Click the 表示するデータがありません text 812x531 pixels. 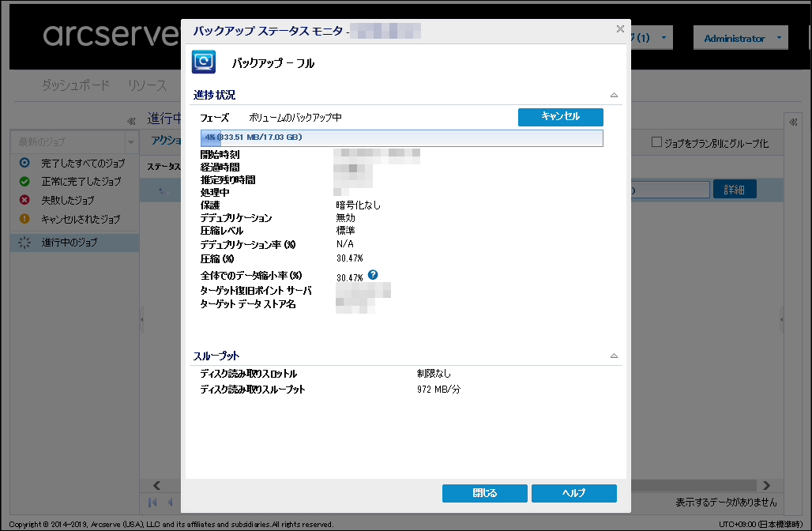pyautogui.click(x=726, y=502)
